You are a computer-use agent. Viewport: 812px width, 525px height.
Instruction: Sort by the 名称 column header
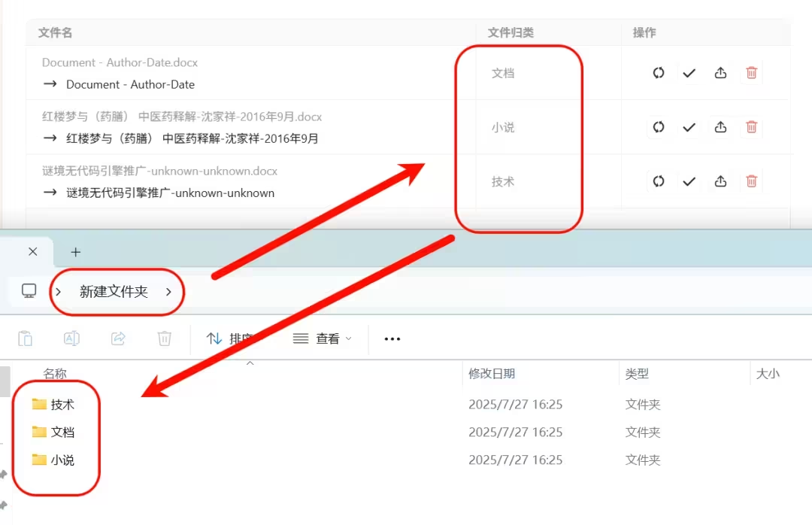[55, 374]
